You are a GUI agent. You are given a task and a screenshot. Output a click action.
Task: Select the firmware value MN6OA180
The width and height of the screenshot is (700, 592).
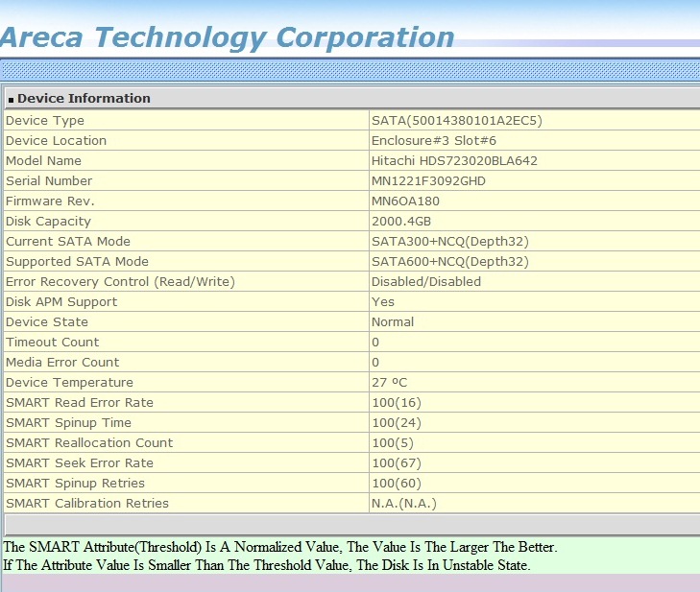tap(406, 201)
